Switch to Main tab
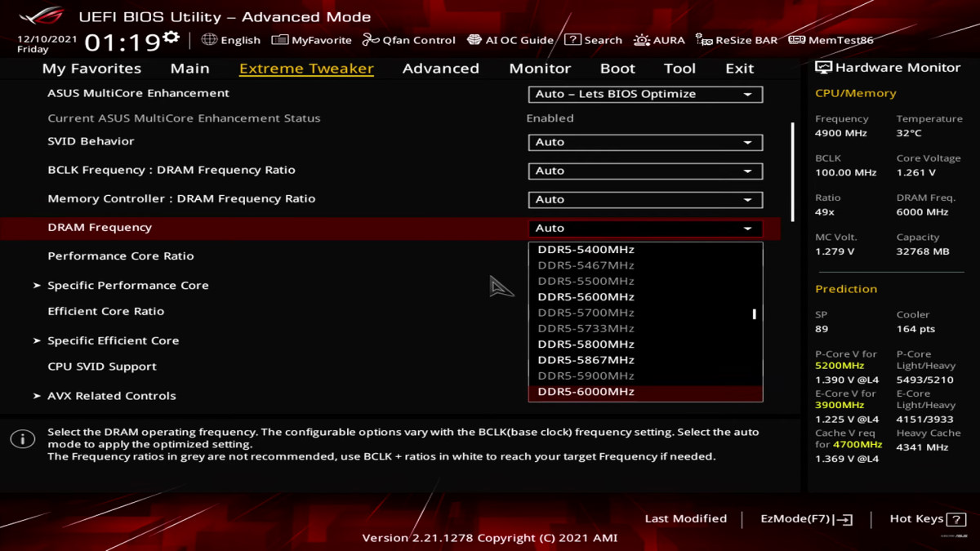This screenshot has width=980, height=551. coord(190,69)
